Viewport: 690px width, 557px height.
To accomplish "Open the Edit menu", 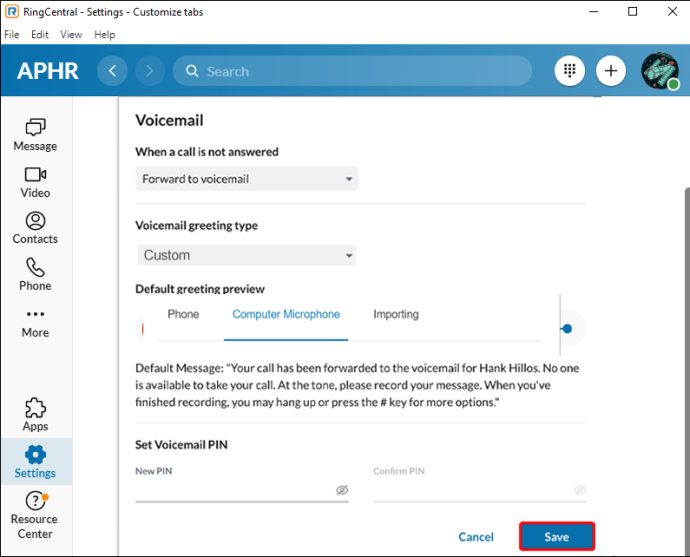I will tap(40, 34).
